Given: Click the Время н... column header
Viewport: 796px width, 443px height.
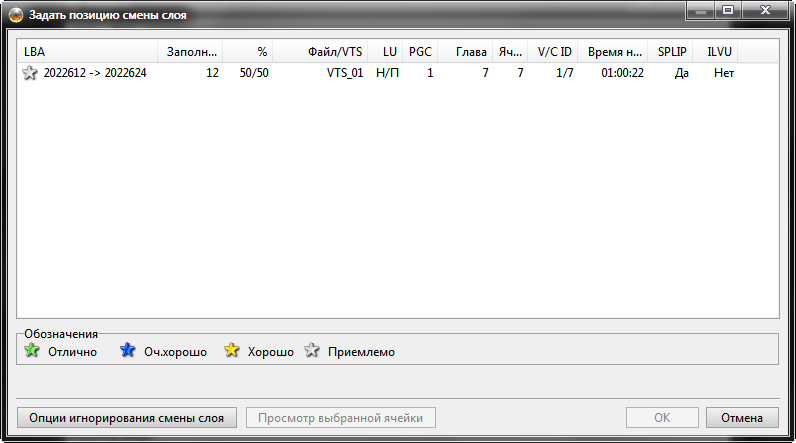Looking at the screenshot, I should (613, 52).
